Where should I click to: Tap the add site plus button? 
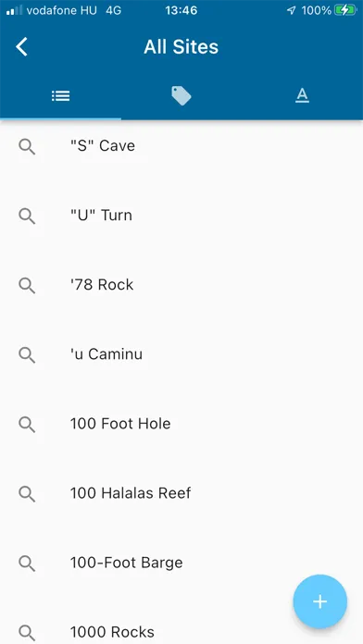point(319,601)
